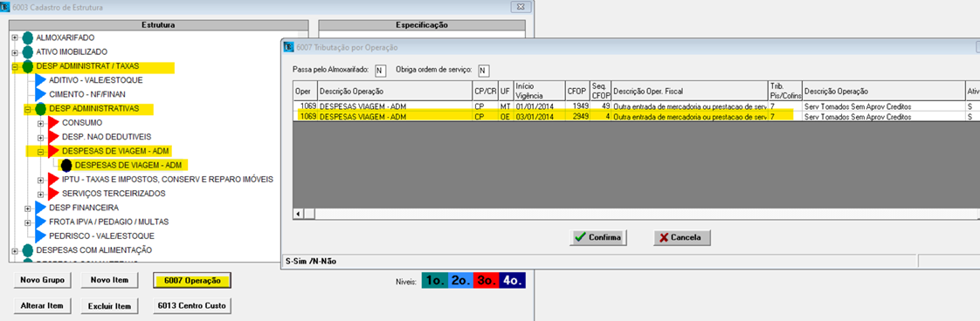Click the 1o. teal level swatch

(436, 281)
